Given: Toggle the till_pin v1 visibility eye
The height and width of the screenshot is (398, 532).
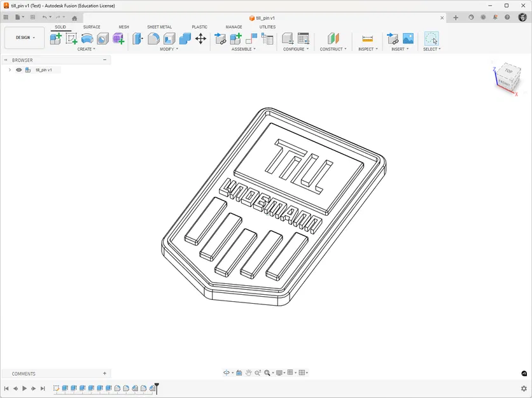Looking at the screenshot, I should (x=18, y=69).
